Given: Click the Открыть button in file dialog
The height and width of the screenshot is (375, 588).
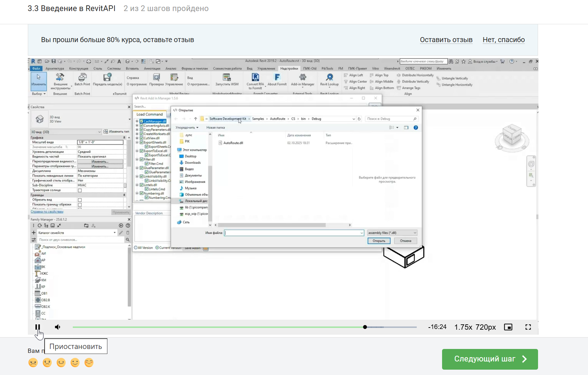Looking at the screenshot, I should (x=379, y=241).
